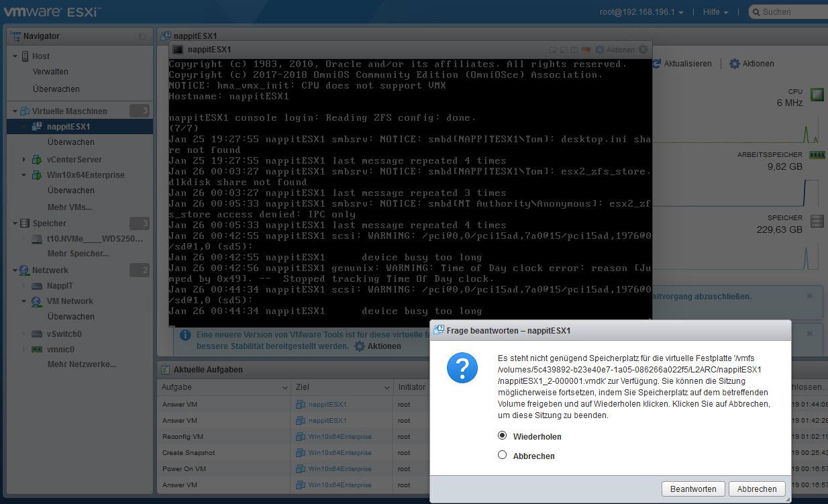Dismiss the second blue notification banner

[809, 334]
